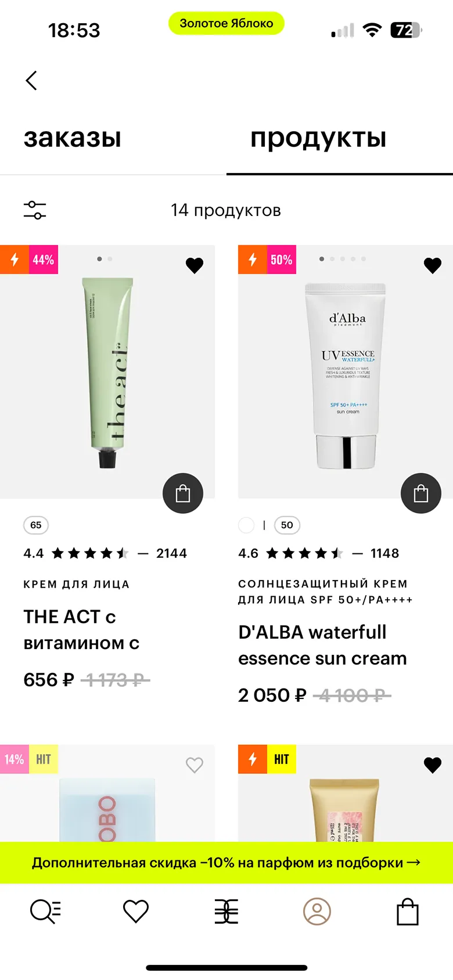Open the filter sliders icon
The height and width of the screenshot is (980, 453).
tap(35, 210)
